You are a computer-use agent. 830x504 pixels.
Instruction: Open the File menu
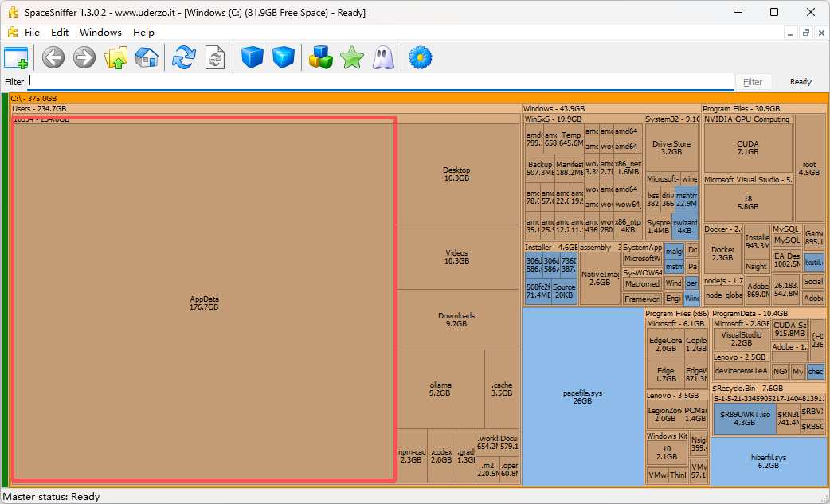click(33, 33)
